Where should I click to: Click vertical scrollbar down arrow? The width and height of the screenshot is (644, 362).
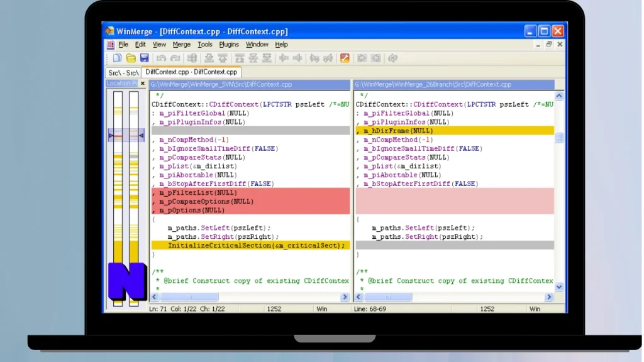[x=559, y=287]
